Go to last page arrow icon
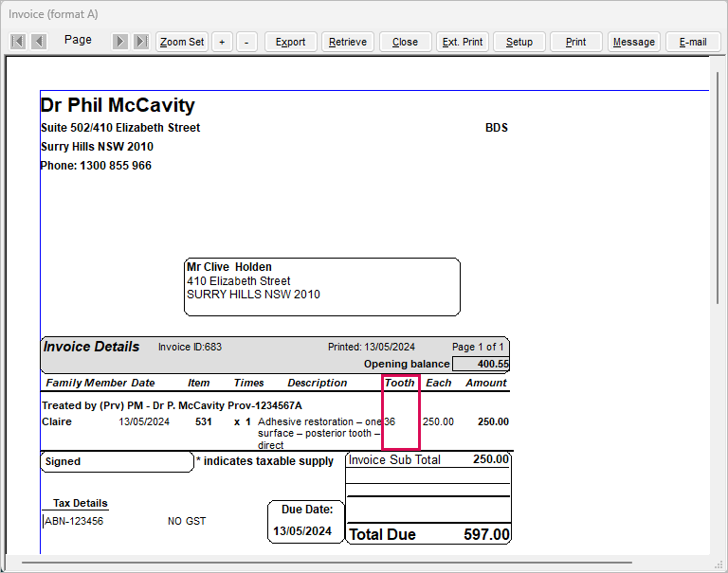 pyautogui.click(x=141, y=42)
